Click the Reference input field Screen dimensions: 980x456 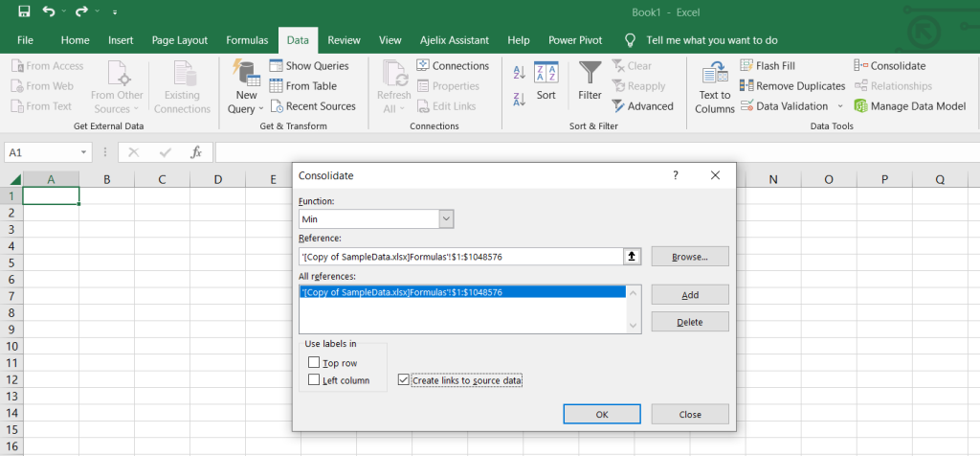point(460,257)
